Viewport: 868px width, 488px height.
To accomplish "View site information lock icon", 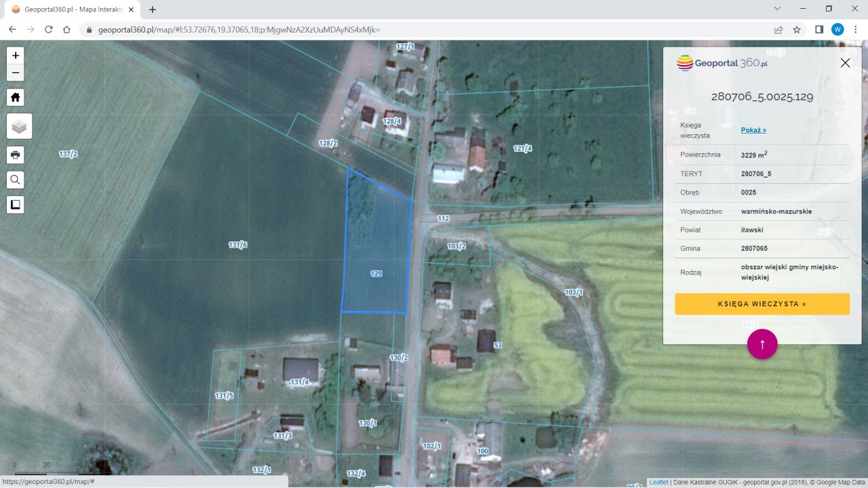I will (89, 30).
